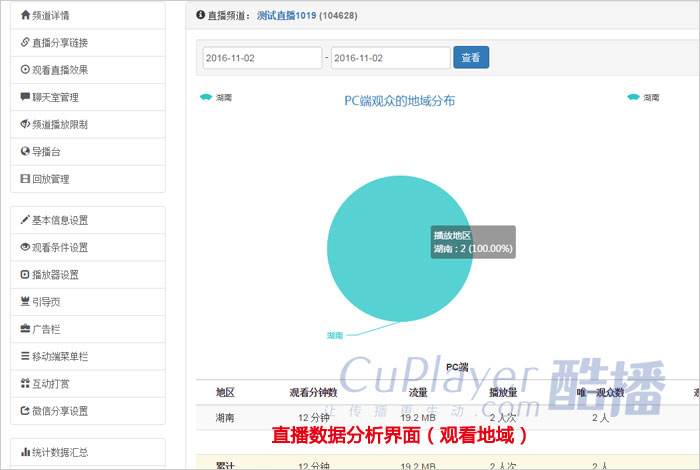Open 频道详情 menu item

[x=88, y=16]
